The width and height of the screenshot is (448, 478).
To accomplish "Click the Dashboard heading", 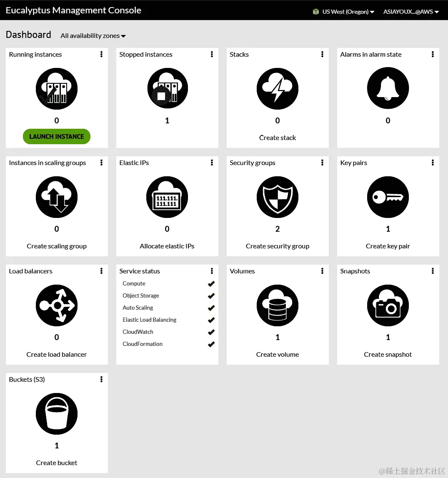I will [28, 35].
